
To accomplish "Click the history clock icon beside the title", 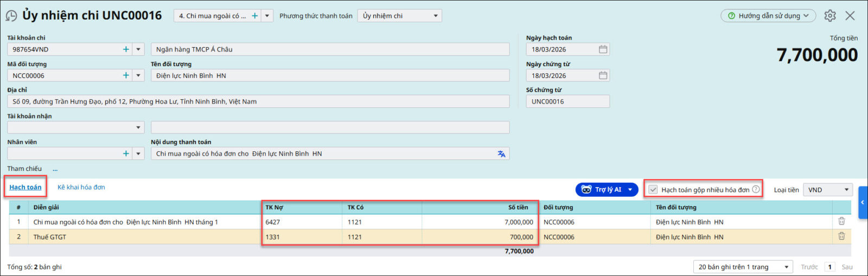I will pos(11,16).
